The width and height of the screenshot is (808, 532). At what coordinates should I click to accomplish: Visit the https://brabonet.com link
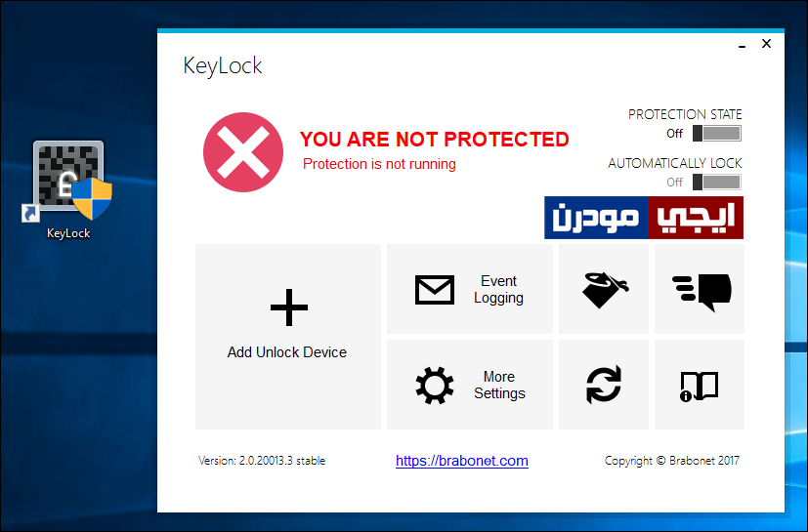click(462, 461)
